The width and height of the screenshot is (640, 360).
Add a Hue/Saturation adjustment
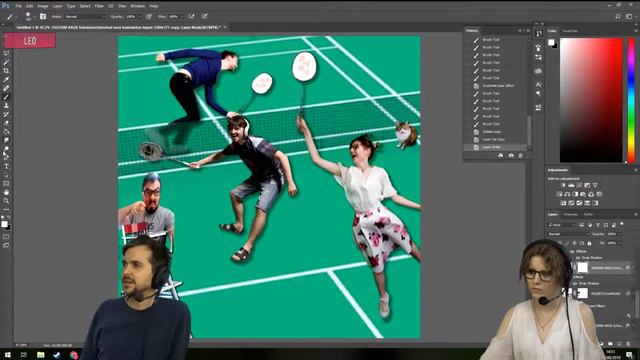tap(559, 194)
